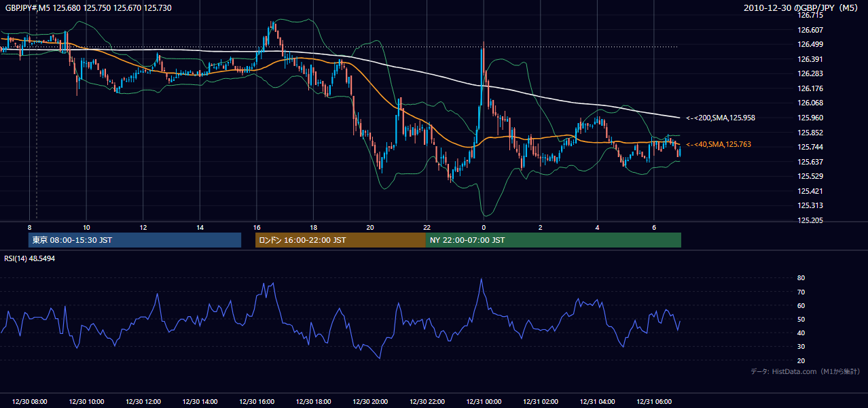Click the HistData.com data source credit
The width and height of the screenshot is (868, 408).
coord(806,371)
